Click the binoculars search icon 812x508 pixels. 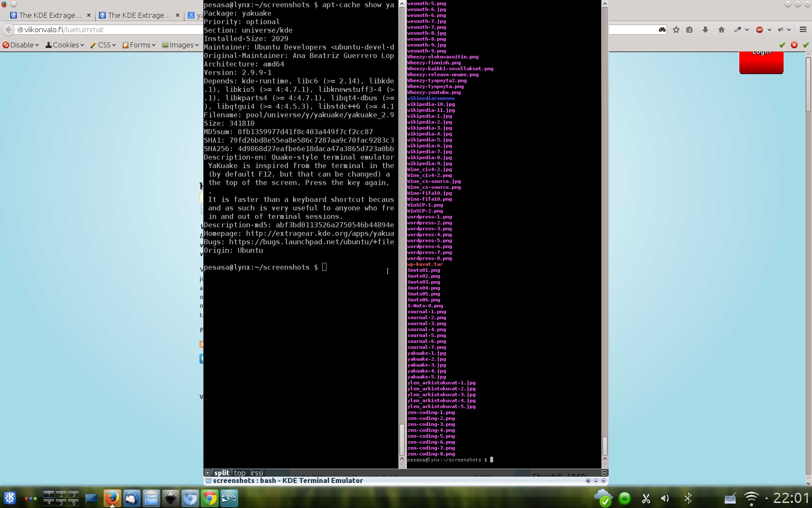point(662,30)
